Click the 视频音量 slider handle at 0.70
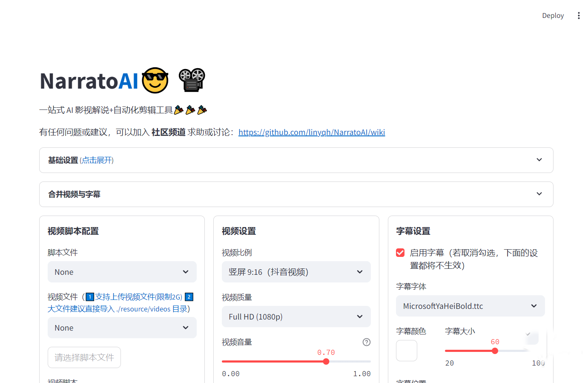Image resolution: width=588 pixels, height=383 pixels. tap(326, 361)
